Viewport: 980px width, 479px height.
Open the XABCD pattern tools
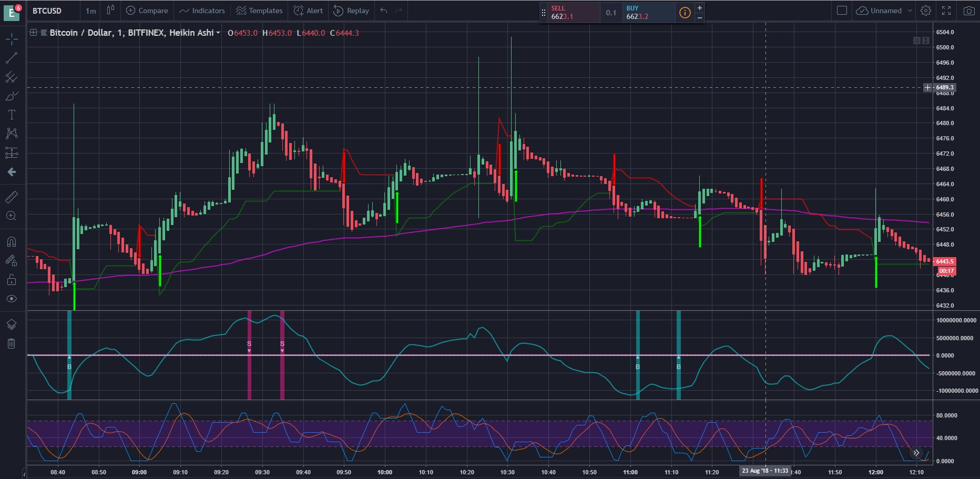[12, 134]
